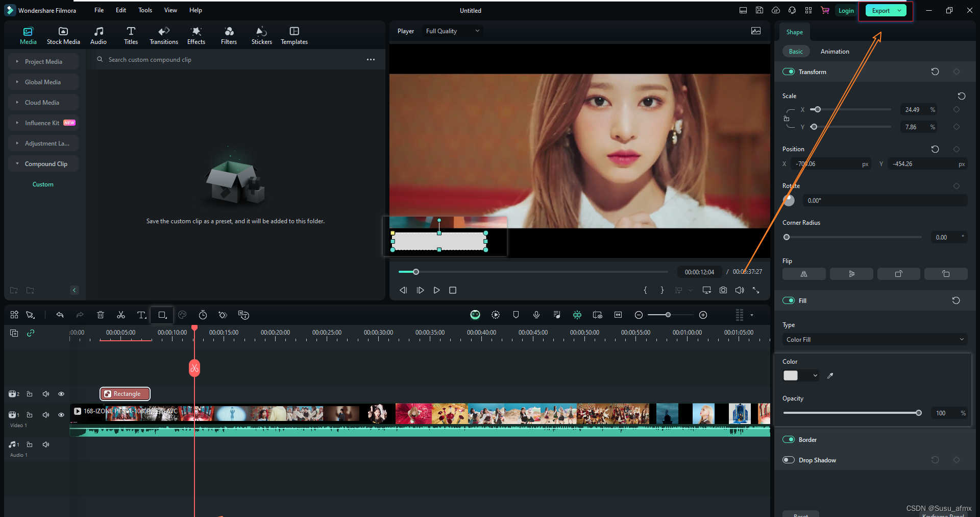Click the Login button

(846, 11)
